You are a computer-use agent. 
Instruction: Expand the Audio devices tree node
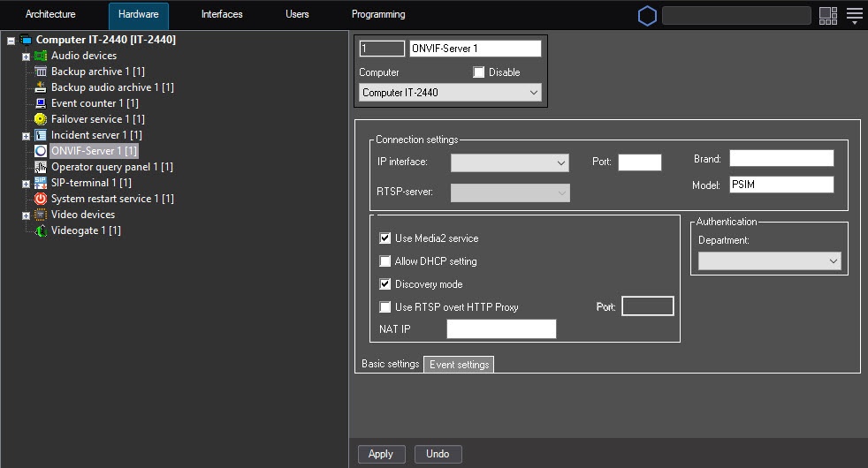26,57
